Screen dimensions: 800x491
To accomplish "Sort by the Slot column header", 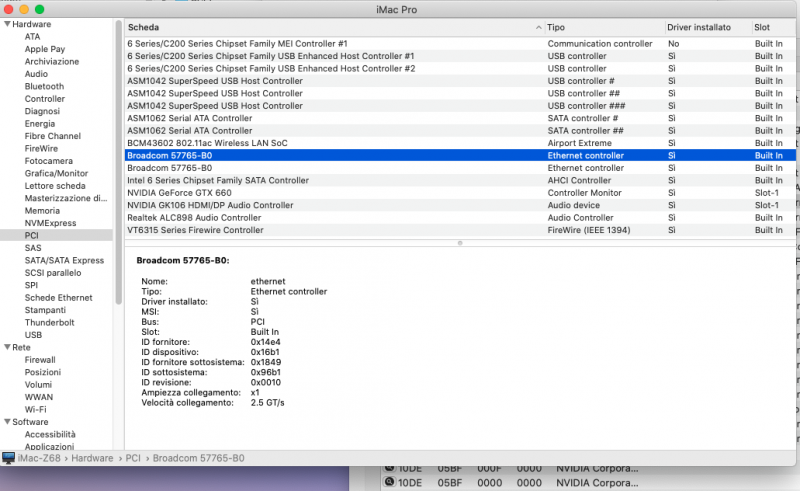I will 762,28.
